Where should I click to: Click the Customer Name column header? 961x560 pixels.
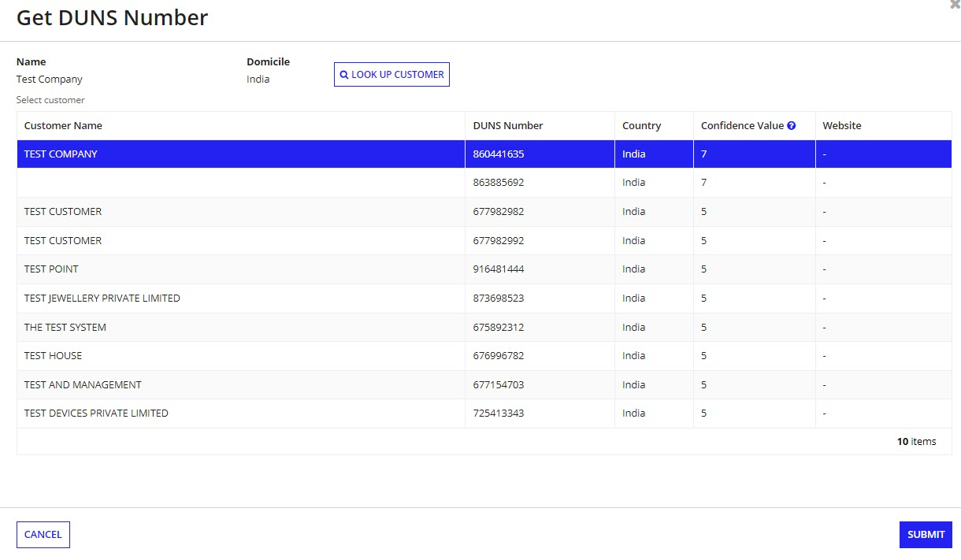click(x=63, y=126)
